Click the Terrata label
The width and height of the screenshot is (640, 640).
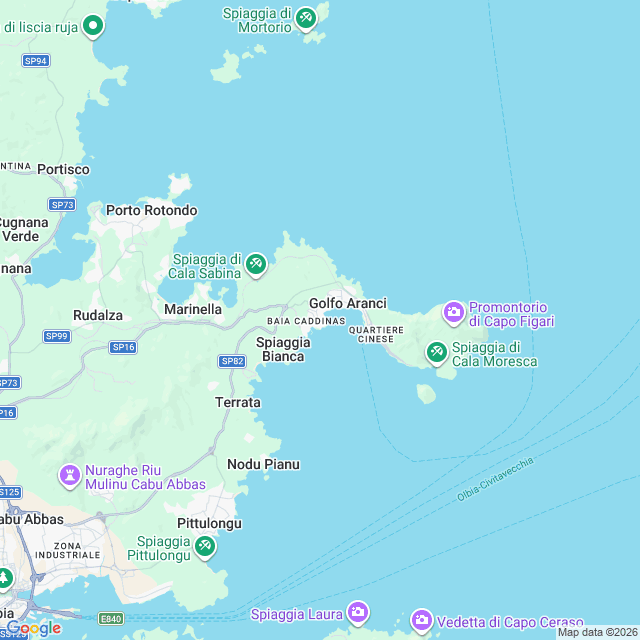tap(238, 402)
